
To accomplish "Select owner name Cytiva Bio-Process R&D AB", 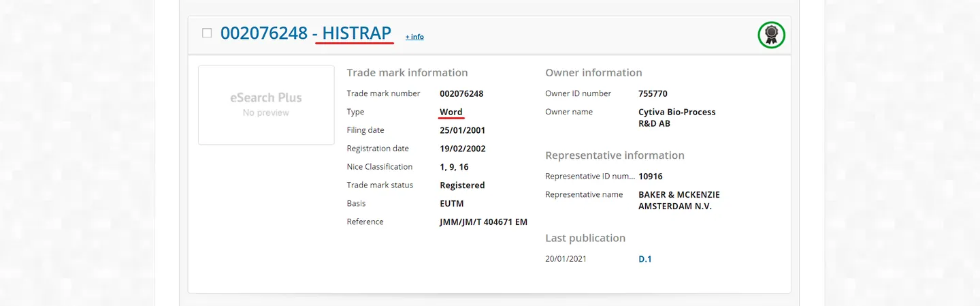I will (x=677, y=118).
